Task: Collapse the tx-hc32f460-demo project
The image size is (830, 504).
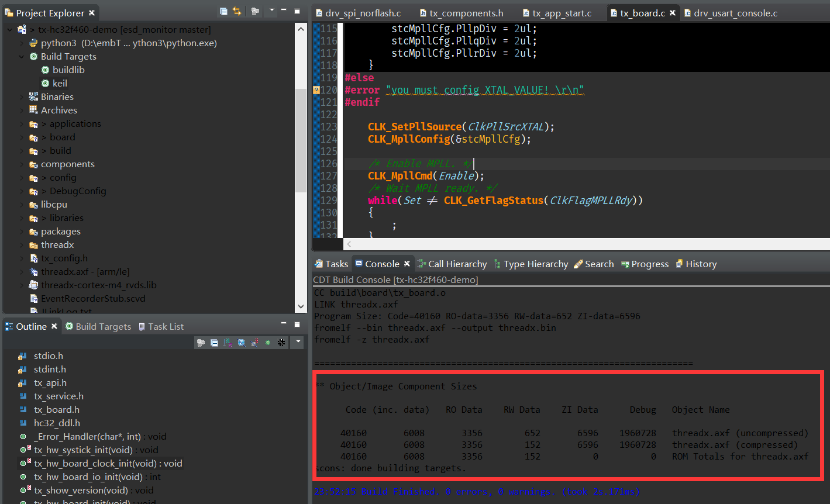Action: click(9, 30)
